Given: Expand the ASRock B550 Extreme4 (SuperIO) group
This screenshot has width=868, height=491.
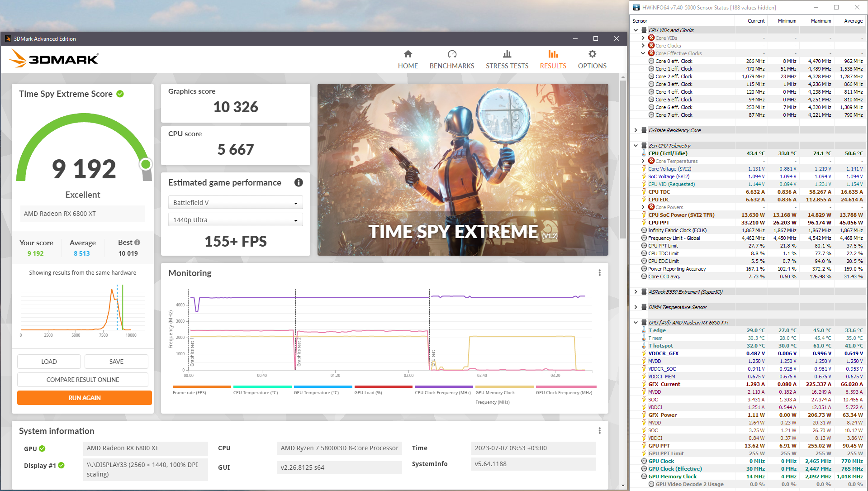Looking at the screenshot, I should 636,292.
